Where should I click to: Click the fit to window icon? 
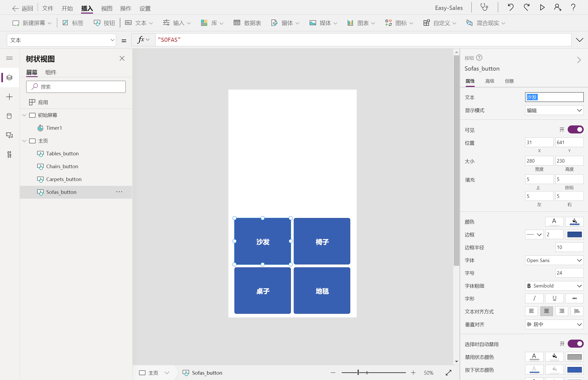pyautogui.click(x=448, y=373)
